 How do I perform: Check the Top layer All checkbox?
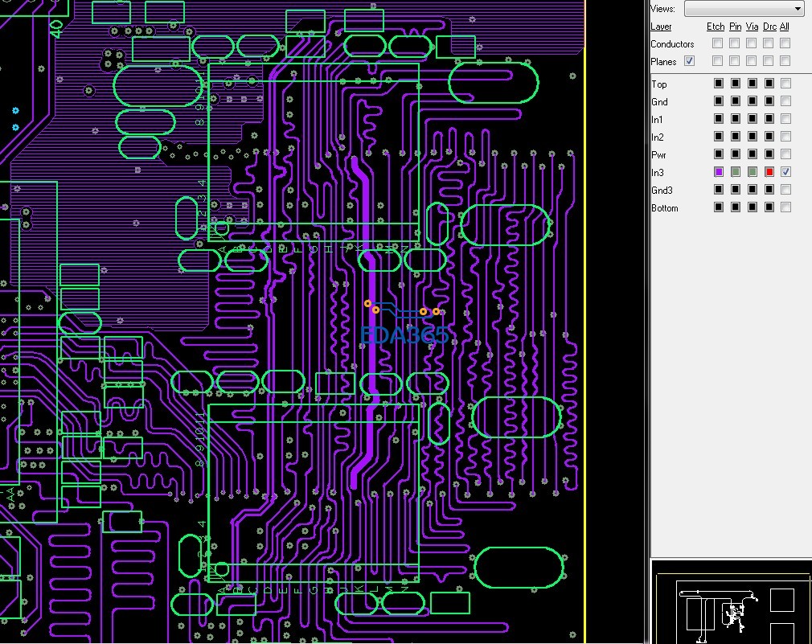tap(786, 83)
